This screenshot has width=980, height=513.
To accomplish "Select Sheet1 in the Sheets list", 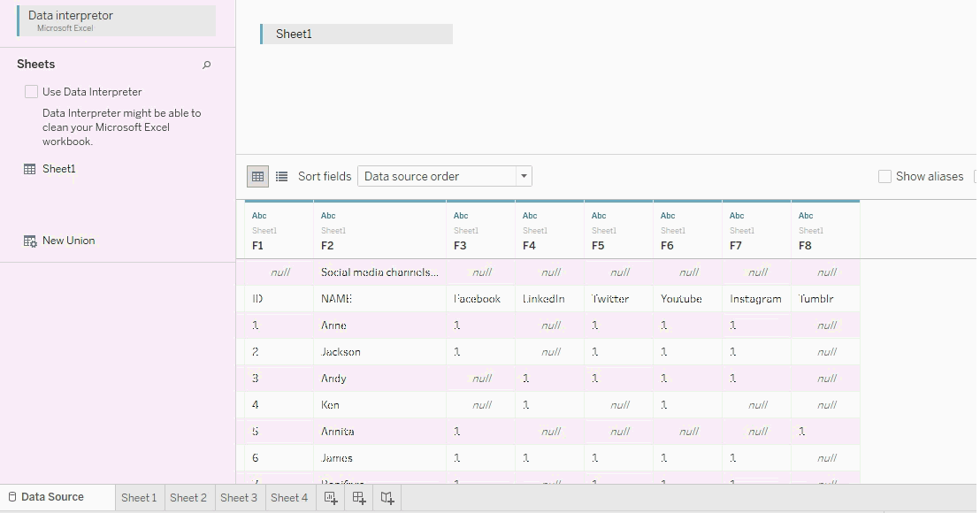I will pos(58,169).
